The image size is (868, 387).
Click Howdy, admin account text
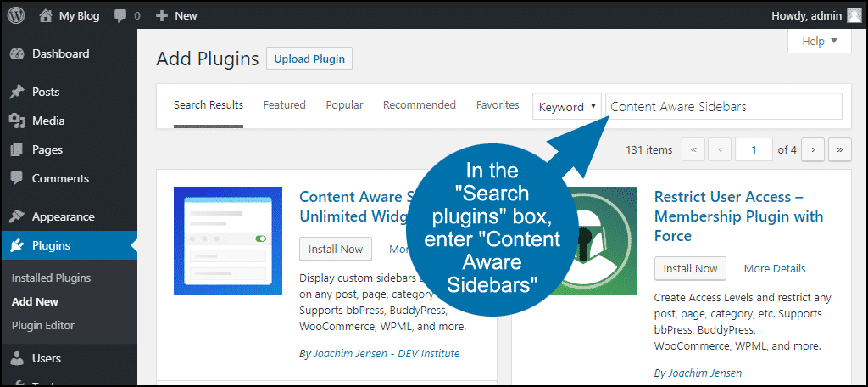click(807, 16)
